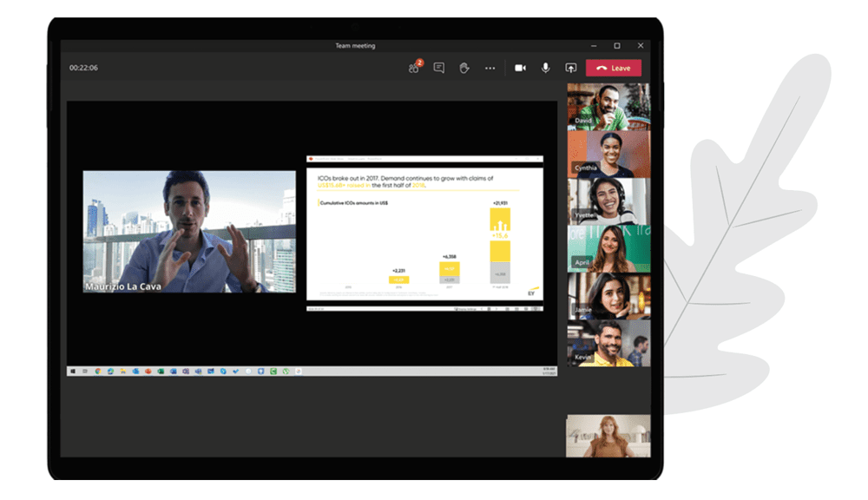
Task: Open Chrome on the shared screen taskbar
Action: 97,370
